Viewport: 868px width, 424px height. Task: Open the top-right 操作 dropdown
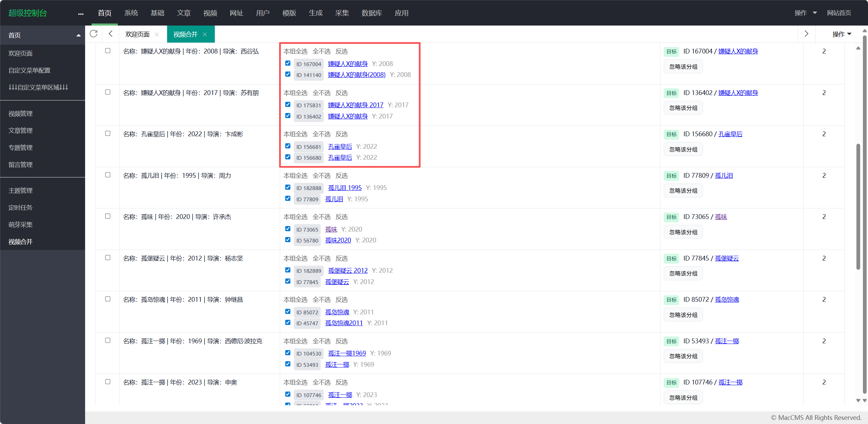pos(806,13)
